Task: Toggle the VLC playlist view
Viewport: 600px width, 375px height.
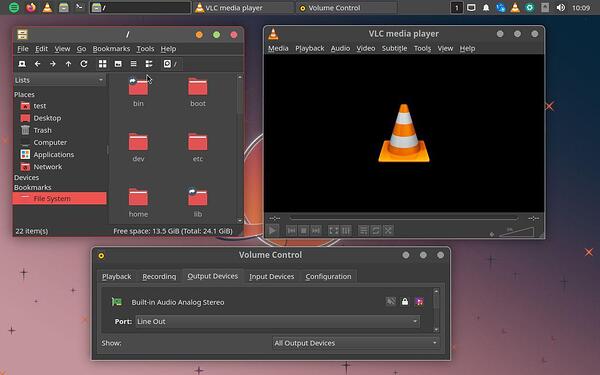Action: pyautogui.click(x=363, y=230)
